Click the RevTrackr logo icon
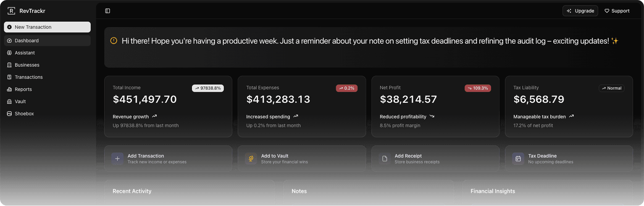 tap(11, 11)
